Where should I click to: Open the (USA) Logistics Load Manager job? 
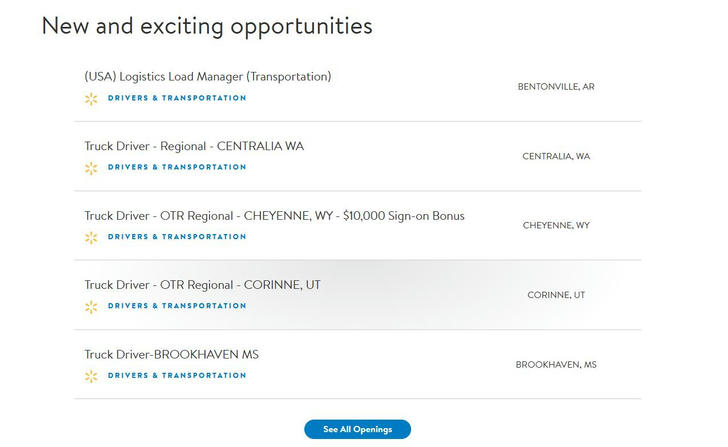pyautogui.click(x=208, y=77)
